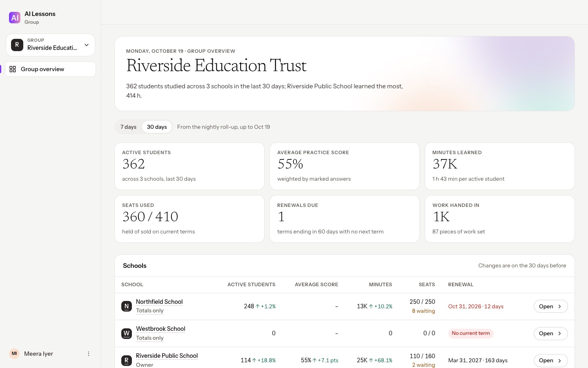
Task: Click the Minutes Learned 37K card
Action: pyautogui.click(x=500, y=166)
